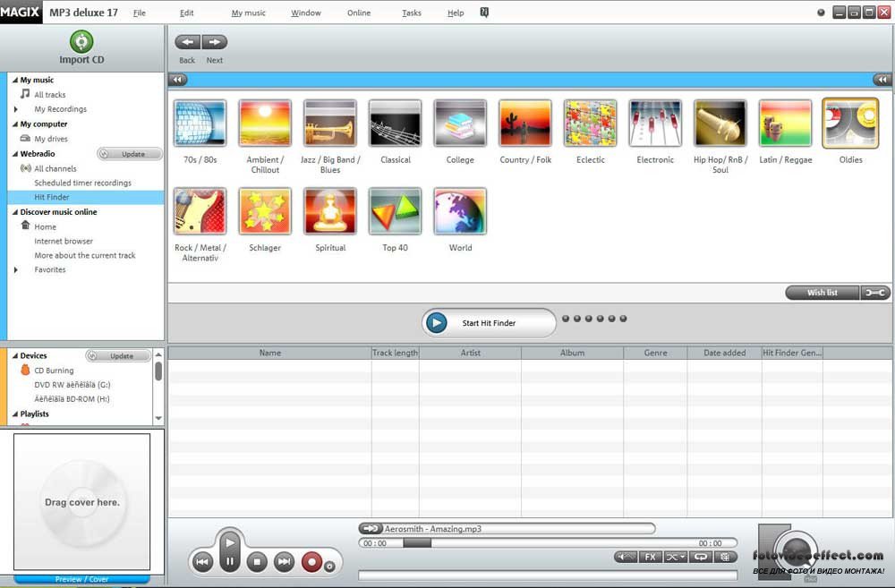This screenshot has height=588, width=895.
Task: Open the Online menu
Action: pyautogui.click(x=359, y=13)
